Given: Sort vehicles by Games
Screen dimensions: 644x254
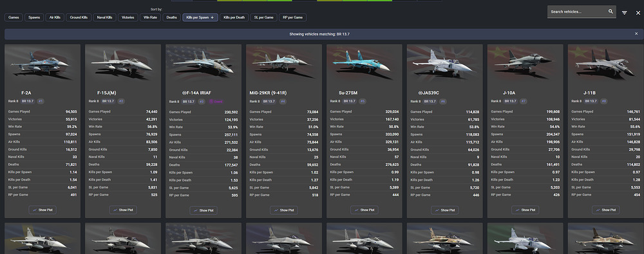Looking at the screenshot, I should point(14,17).
